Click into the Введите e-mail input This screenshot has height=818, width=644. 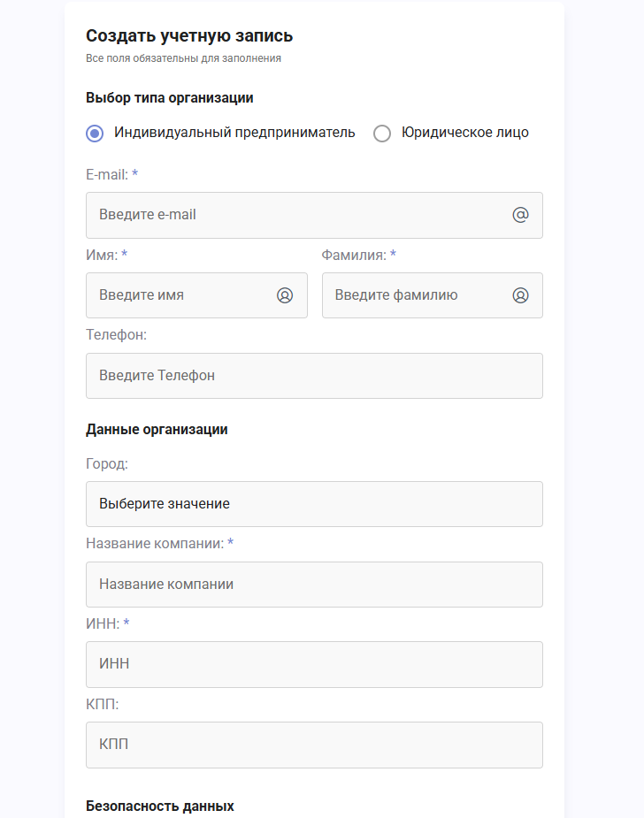(x=314, y=215)
